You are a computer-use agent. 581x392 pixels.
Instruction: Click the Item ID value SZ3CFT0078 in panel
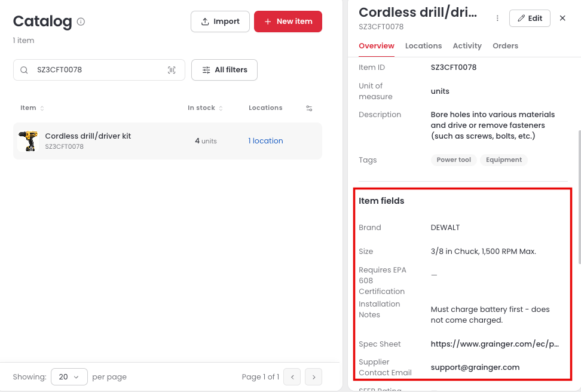click(454, 68)
